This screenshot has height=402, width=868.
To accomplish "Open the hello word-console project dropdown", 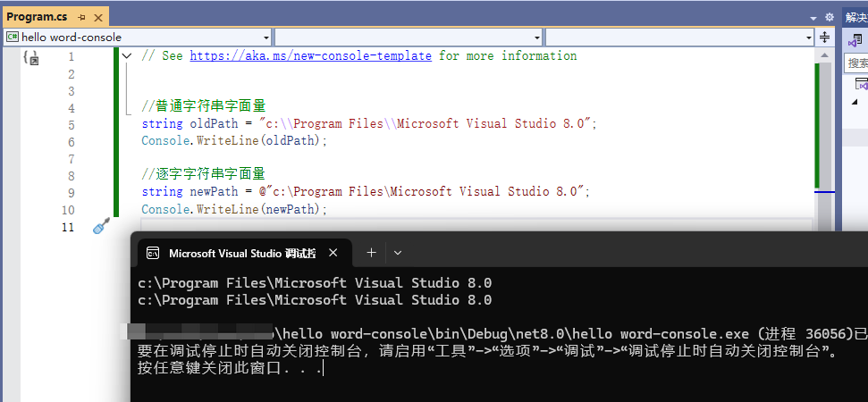I will pyautogui.click(x=266, y=38).
